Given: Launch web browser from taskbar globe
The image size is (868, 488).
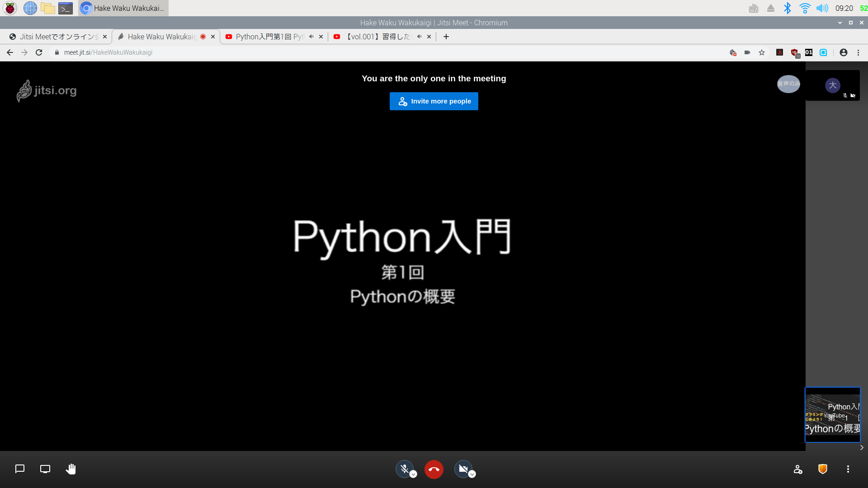Looking at the screenshot, I should (30, 8).
